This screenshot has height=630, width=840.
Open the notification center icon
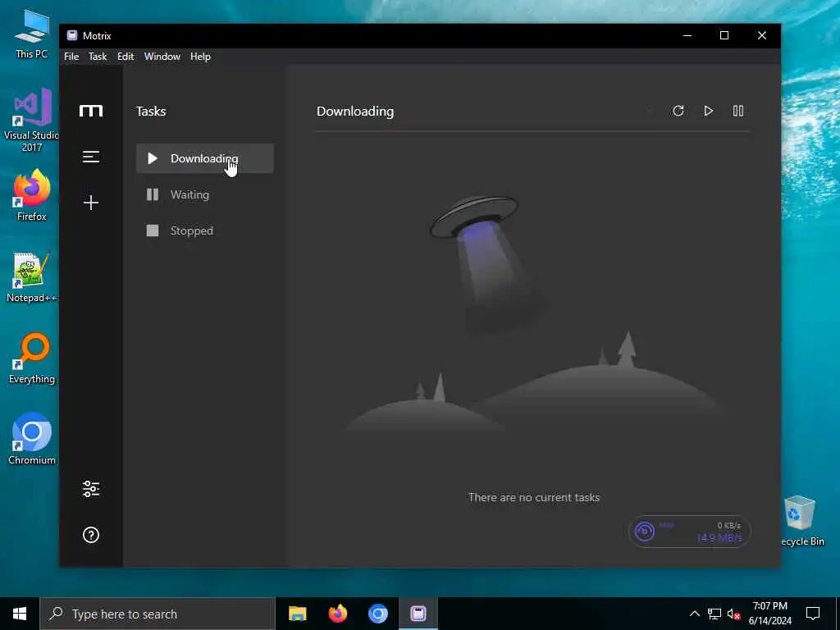coord(813,614)
